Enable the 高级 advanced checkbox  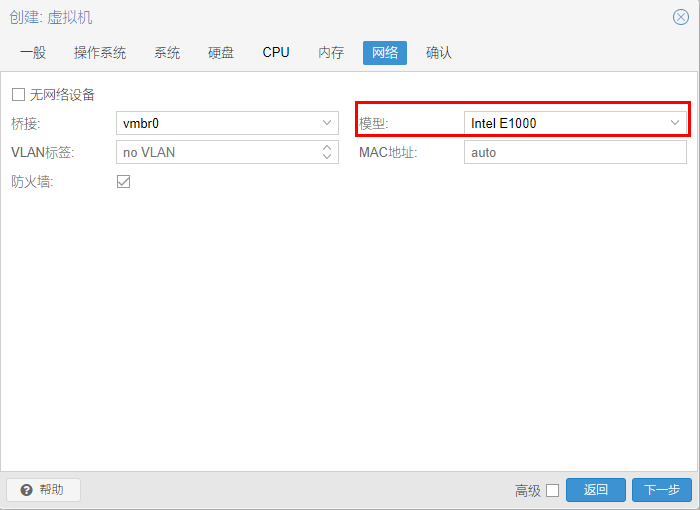(552, 490)
